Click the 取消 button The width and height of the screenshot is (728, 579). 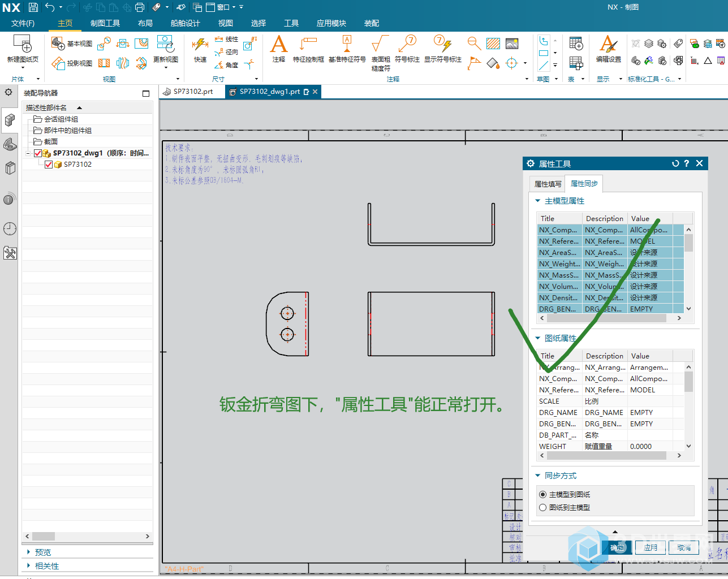pyautogui.click(x=684, y=547)
